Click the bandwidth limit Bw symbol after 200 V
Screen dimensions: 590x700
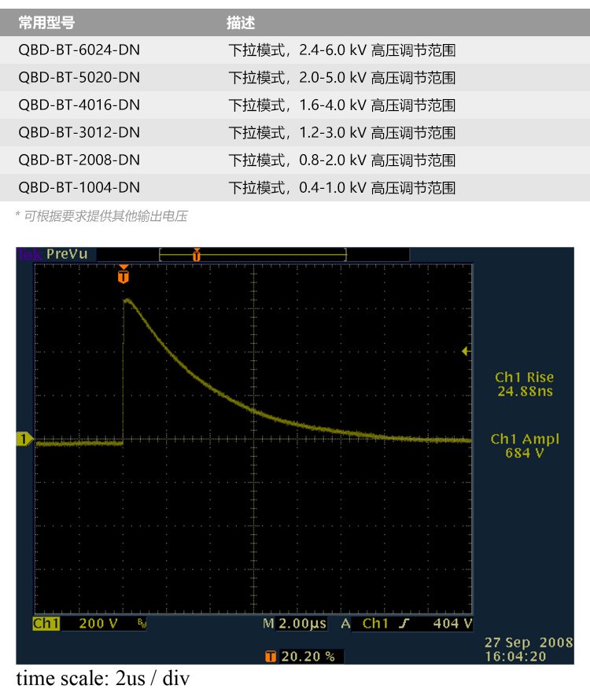tap(142, 624)
